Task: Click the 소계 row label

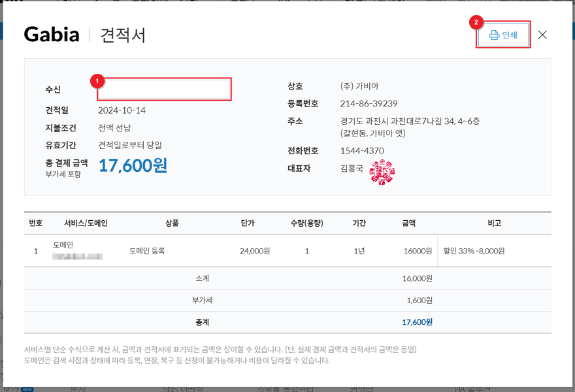Action: point(202,278)
